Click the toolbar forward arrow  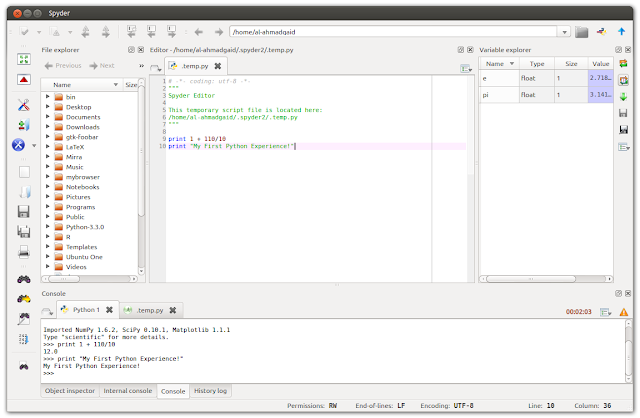(x=219, y=32)
